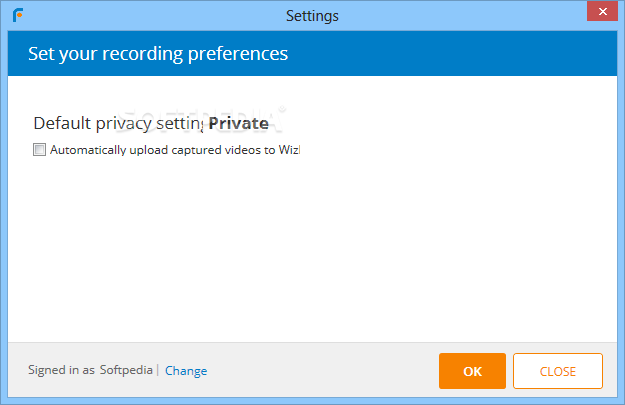The width and height of the screenshot is (625, 405).
Task: Click the separator bar before Change
Action: coord(157,370)
